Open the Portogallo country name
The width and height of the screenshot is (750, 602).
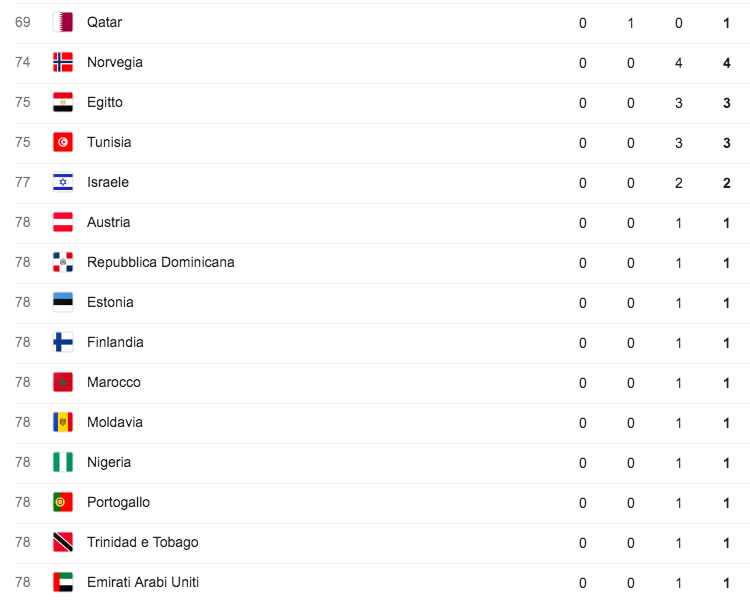[118, 502]
